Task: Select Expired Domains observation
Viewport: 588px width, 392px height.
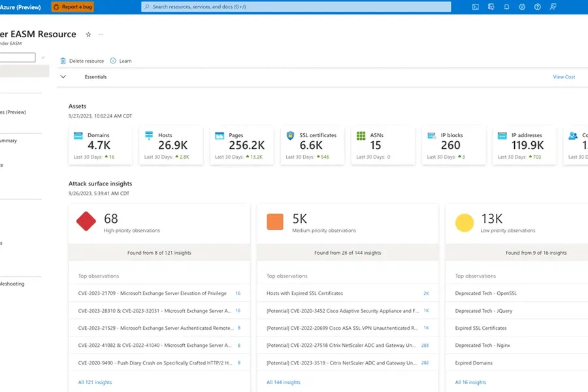Action: [x=474, y=363]
